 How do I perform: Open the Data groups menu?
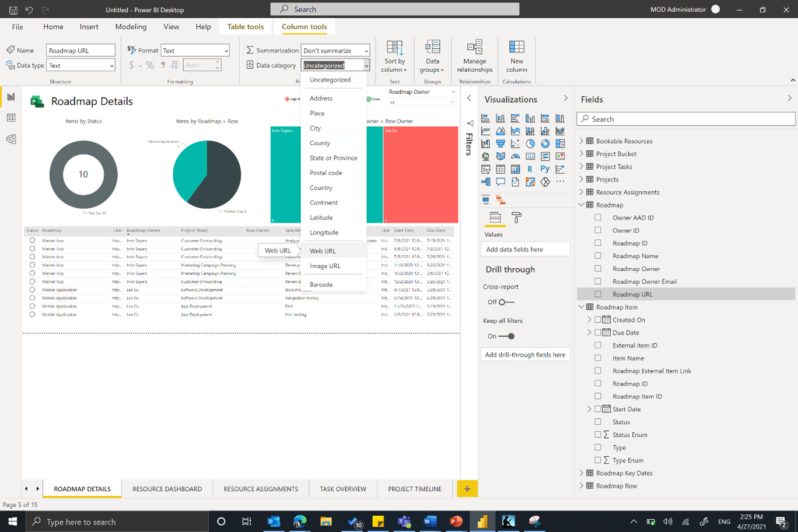432,57
